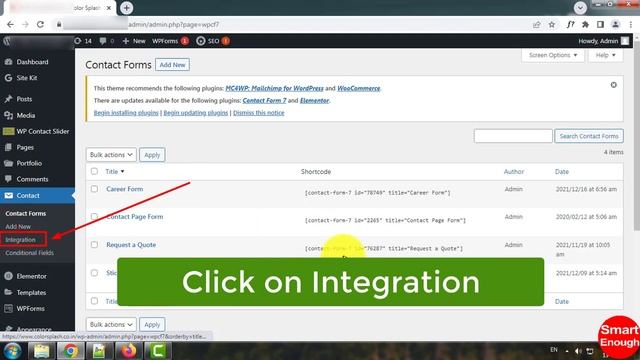Open File Explorer from the taskbar

point(41,351)
